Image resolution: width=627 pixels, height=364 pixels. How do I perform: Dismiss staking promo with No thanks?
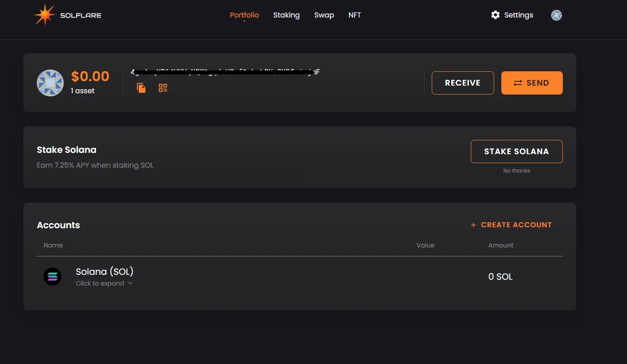tap(517, 171)
